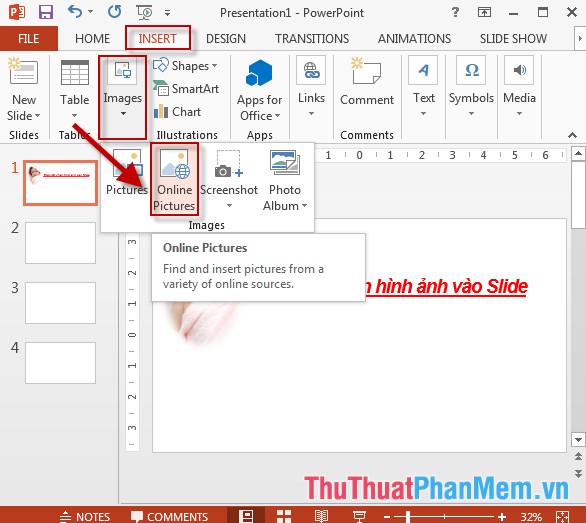Insert a new Comment
Viewport: 586px width, 523px height.
(367, 81)
